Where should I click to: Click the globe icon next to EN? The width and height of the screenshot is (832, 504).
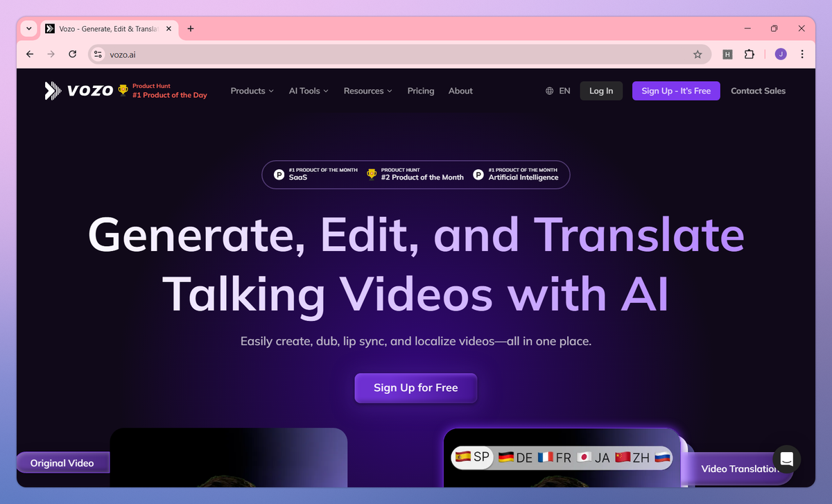549,90
